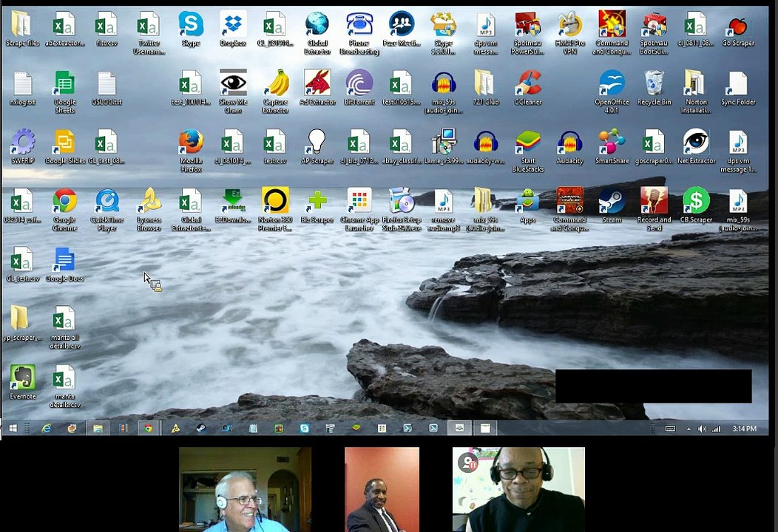Open Internet Explorer from the taskbar
Viewport: 778px width, 532px height.
pyautogui.click(x=46, y=429)
